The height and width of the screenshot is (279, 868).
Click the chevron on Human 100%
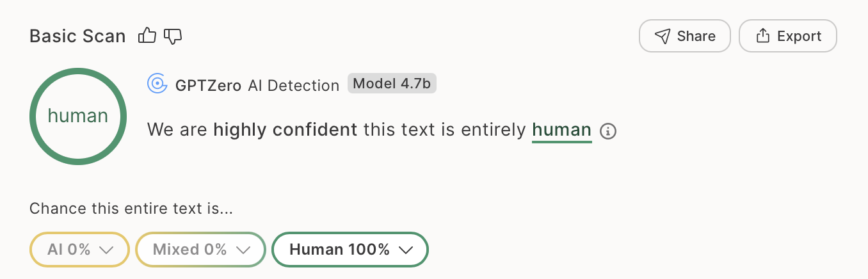405,250
